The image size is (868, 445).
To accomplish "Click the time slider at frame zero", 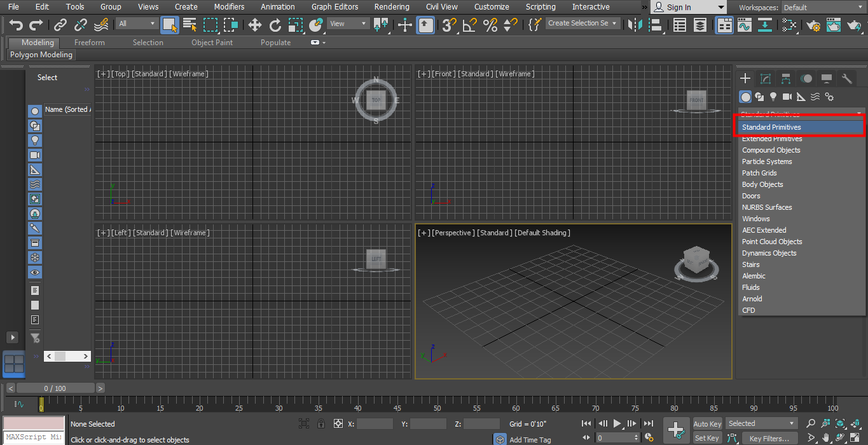I will pos(41,403).
